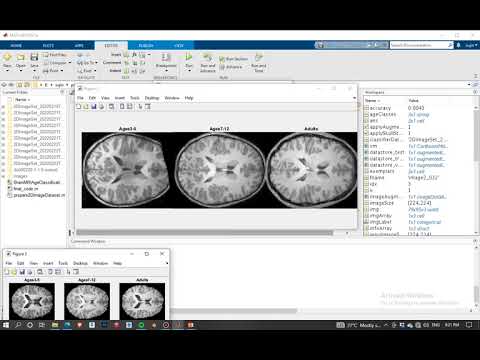Run the script with the green Run icon
The height and width of the screenshot is (360, 480).
click(189, 57)
